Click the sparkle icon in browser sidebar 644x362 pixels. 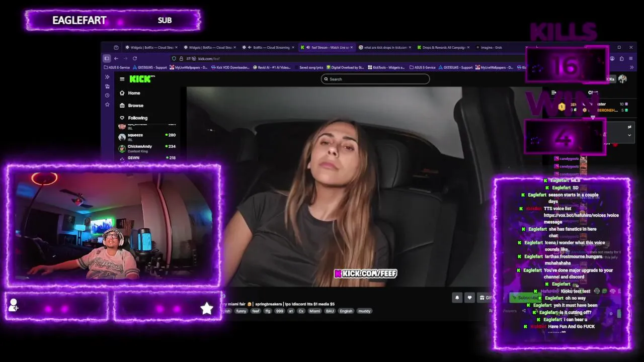[107, 77]
